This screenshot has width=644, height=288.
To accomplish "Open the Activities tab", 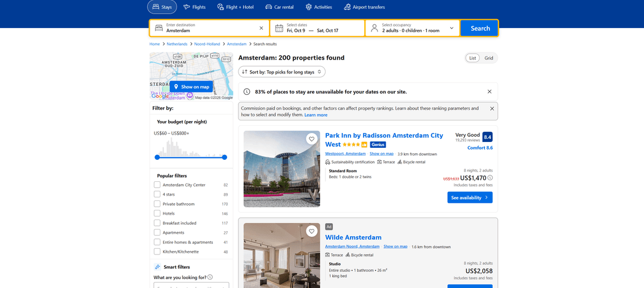I will click(318, 7).
